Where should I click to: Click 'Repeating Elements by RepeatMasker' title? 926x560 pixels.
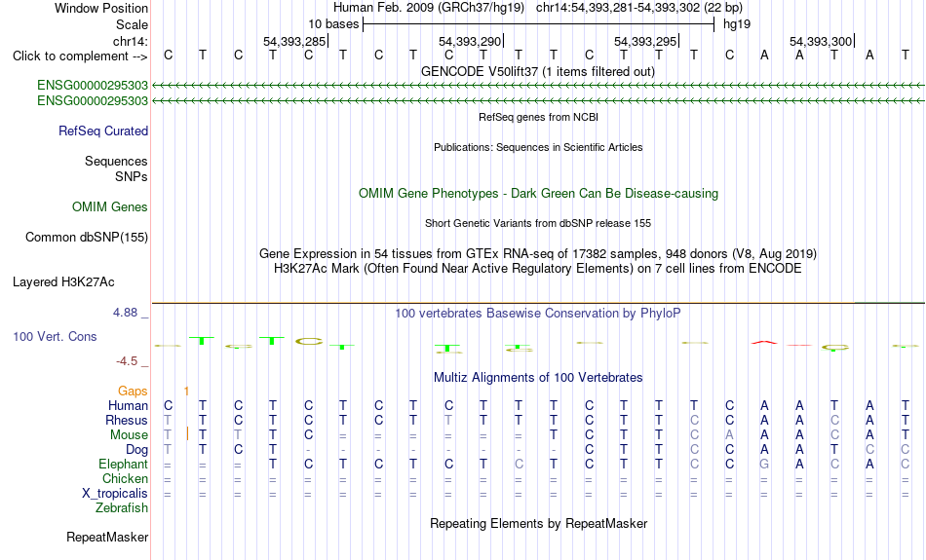[539, 523]
